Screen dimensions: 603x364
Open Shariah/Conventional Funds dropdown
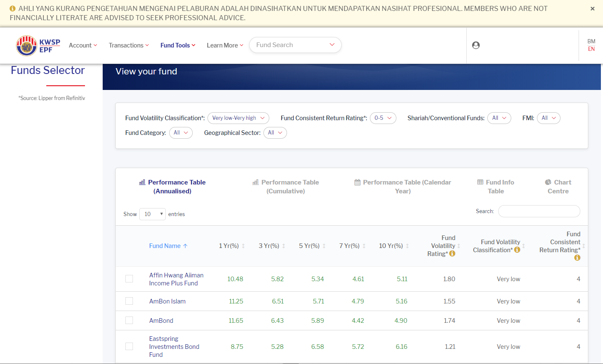pos(499,118)
